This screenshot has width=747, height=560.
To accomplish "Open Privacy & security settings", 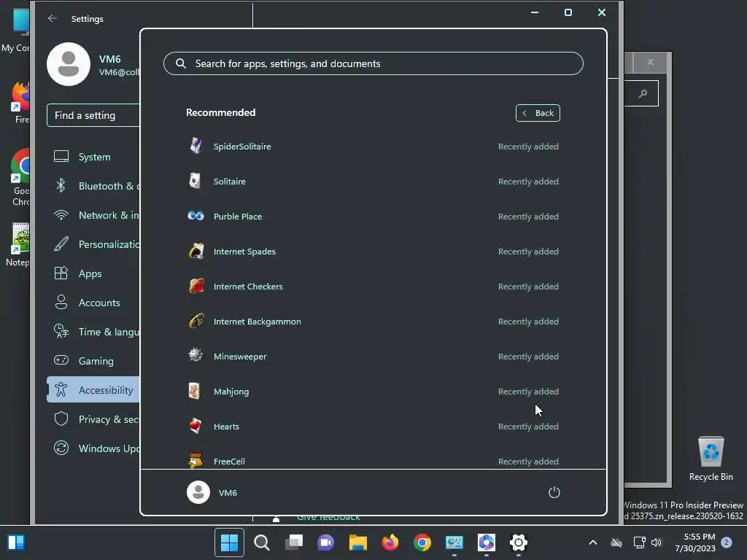I will point(93,419).
